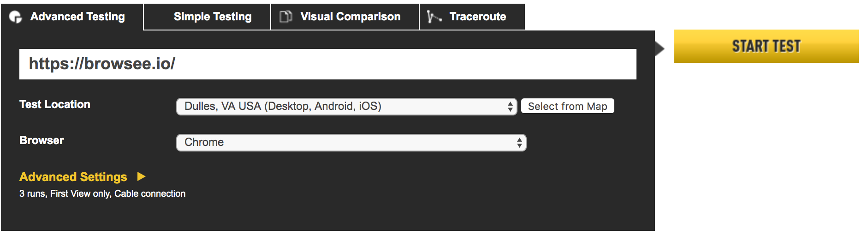Click the Test Location select arrows

click(510, 107)
